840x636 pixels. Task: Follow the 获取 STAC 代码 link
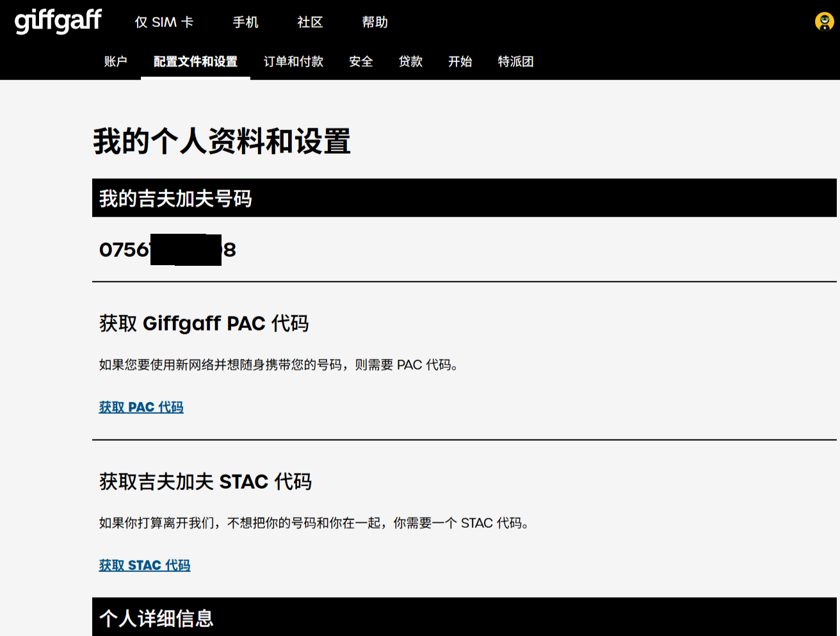145,566
